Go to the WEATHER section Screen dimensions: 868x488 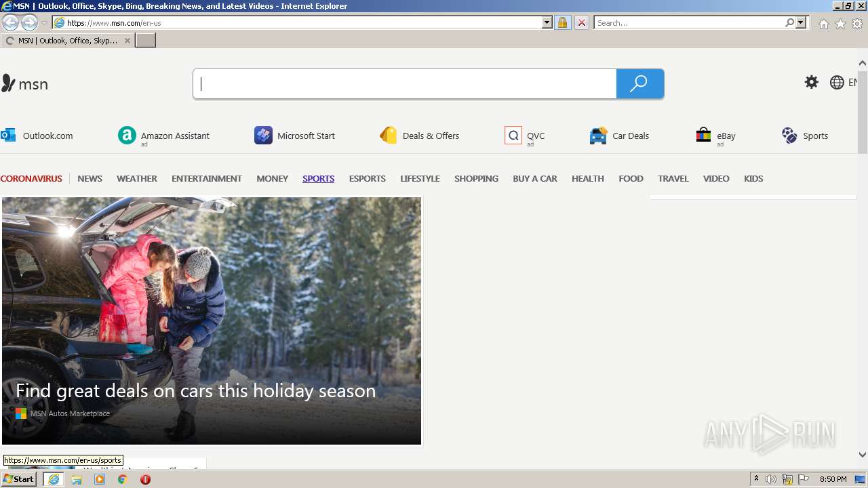click(x=136, y=178)
